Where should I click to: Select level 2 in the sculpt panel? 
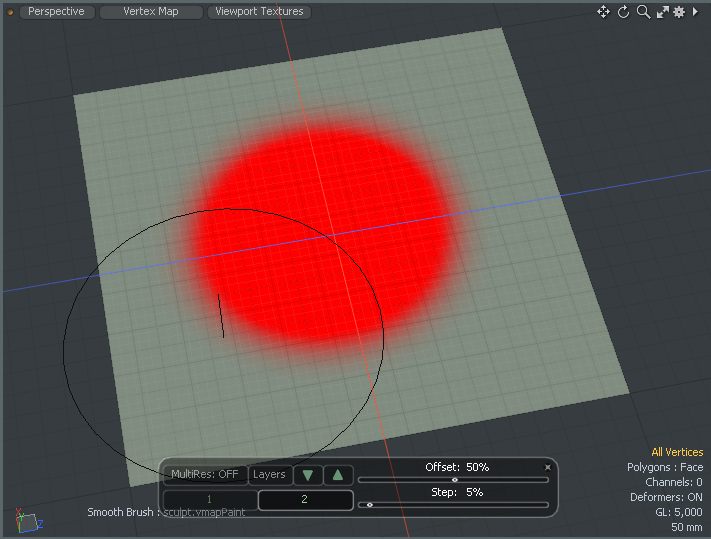(305, 500)
